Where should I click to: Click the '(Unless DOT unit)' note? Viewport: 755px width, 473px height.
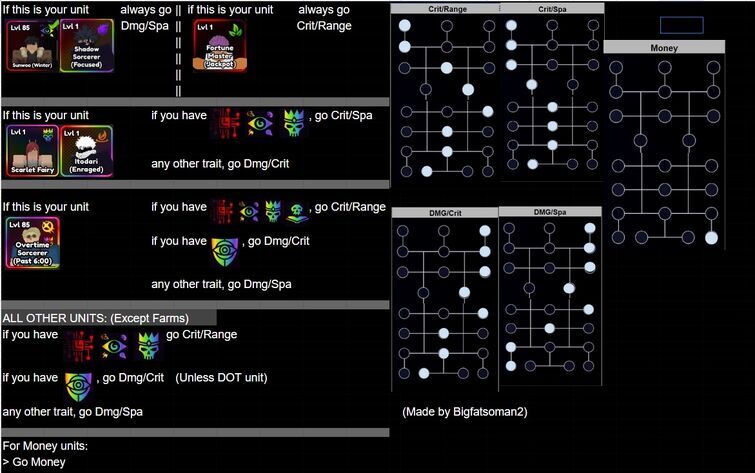click(x=221, y=378)
